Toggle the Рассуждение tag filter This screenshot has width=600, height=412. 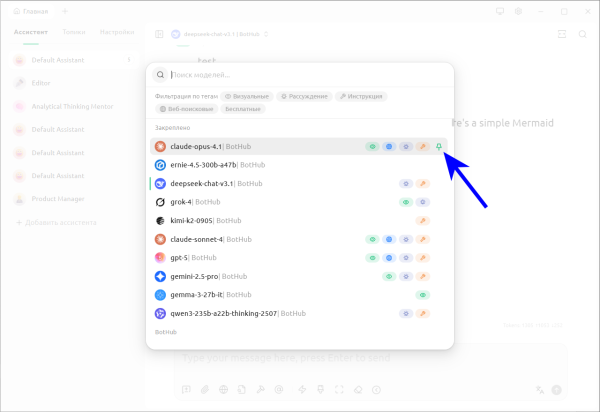pyautogui.click(x=304, y=97)
